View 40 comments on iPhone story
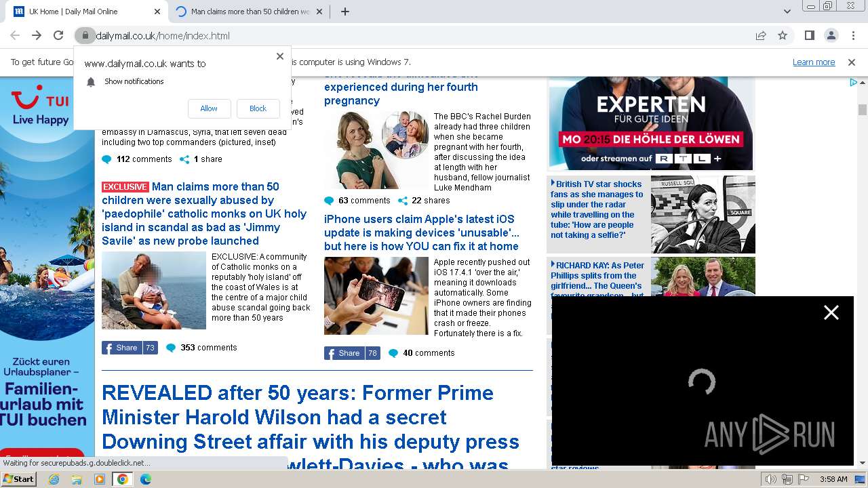Screen dimensions: 868x488 click(x=422, y=353)
